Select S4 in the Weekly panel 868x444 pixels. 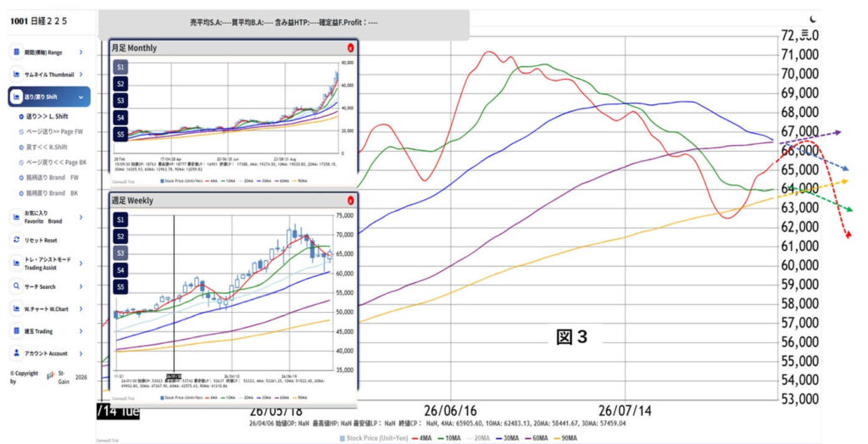tap(120, 270)
